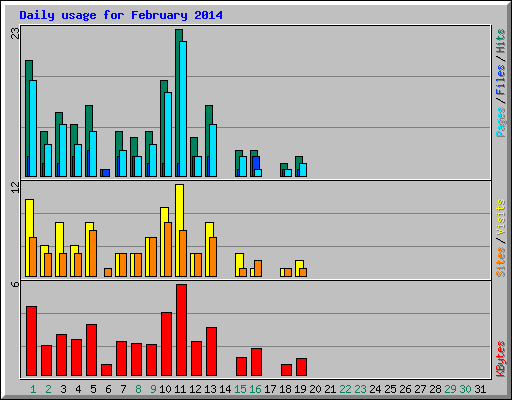Click day label '8' on x-axis
512x400 pixels.
click(x=138, y=389)
